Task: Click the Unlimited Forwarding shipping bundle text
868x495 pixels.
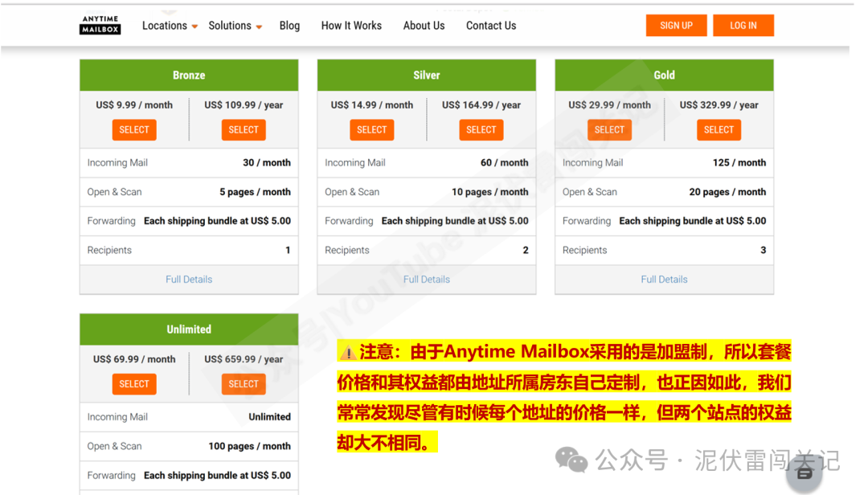Action: [217, 475]
